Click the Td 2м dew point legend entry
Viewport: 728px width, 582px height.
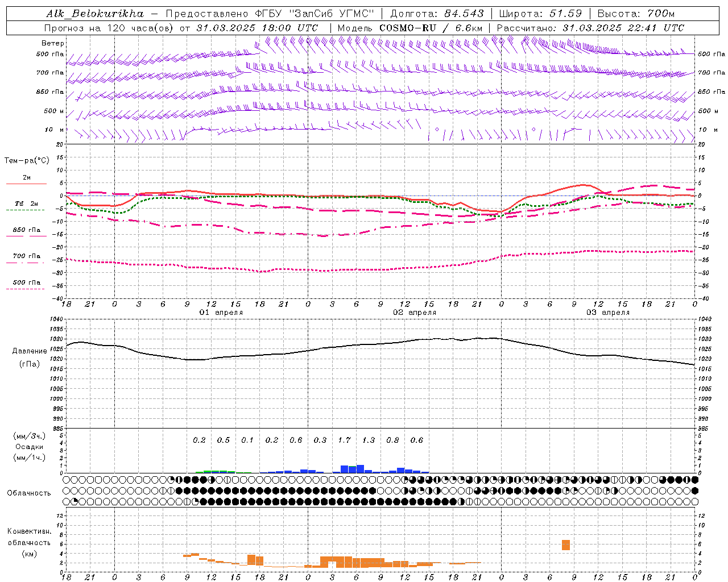click(x=27, y=203)
